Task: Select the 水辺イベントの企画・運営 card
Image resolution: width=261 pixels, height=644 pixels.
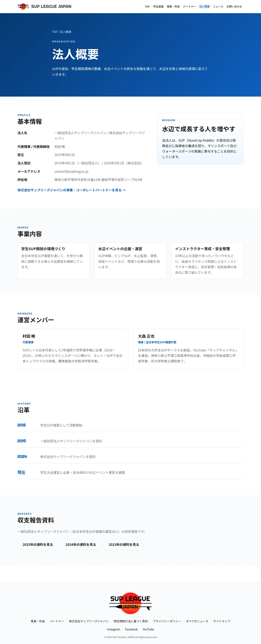Action: pyautogui.click(x=130, y=261)
